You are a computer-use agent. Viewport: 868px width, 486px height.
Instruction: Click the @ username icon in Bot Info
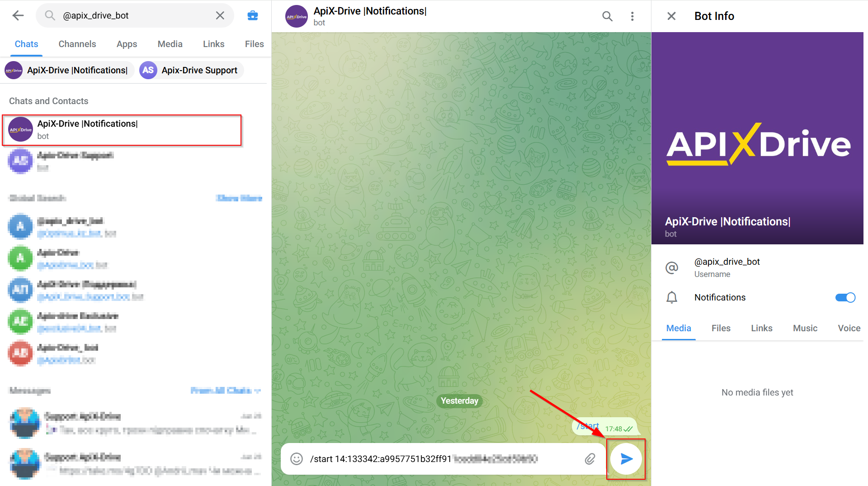672,267
